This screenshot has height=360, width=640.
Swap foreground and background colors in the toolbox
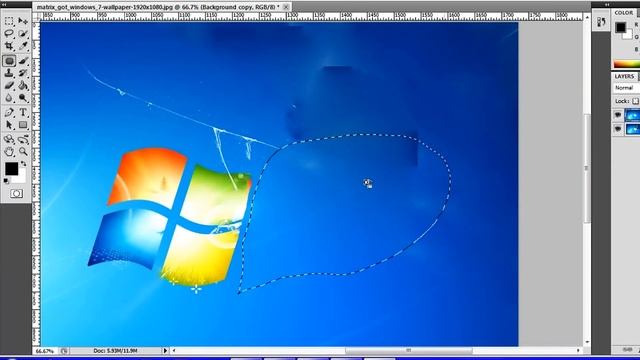23,164
